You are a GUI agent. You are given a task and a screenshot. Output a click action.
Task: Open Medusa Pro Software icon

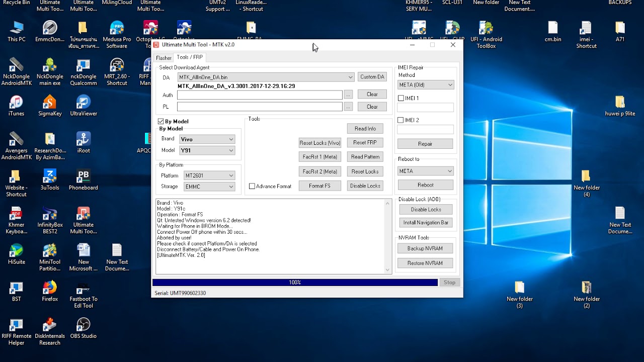point(117,34)
